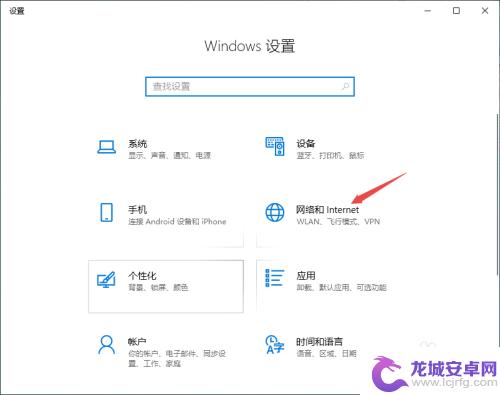Screen dimensions: 500x395
Task: Click the search magnifier icon
Action: (345, 86)
